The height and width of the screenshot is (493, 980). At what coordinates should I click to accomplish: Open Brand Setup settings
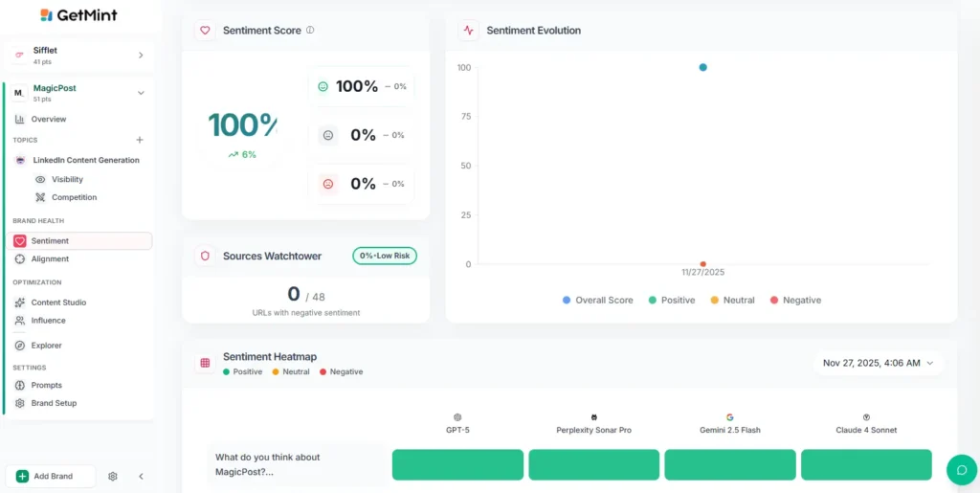54,403
